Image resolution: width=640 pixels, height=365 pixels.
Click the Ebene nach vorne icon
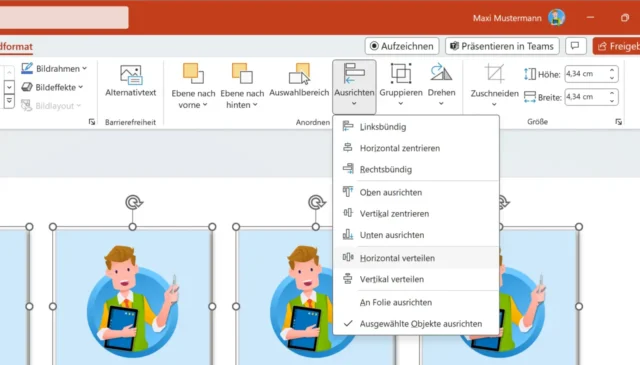point(193,73)
